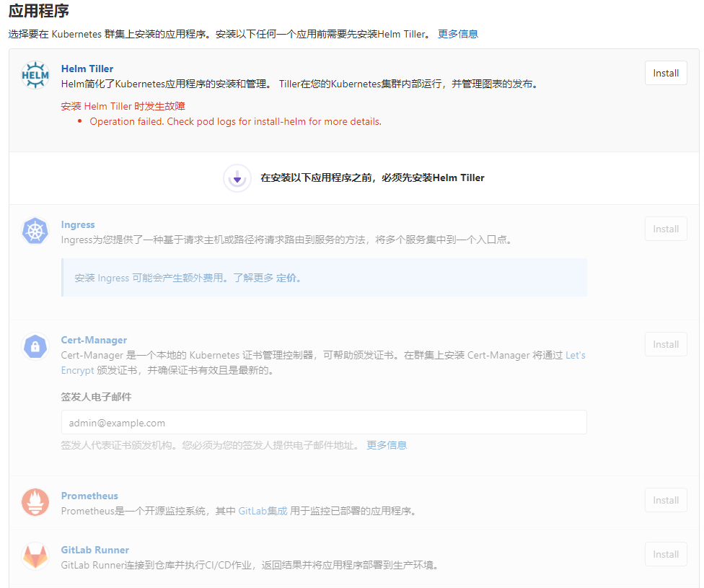This screenshot has width=704, height=588.
Task: Click the Cert-Manager padlock icon
Action: [x=35, y=346]
